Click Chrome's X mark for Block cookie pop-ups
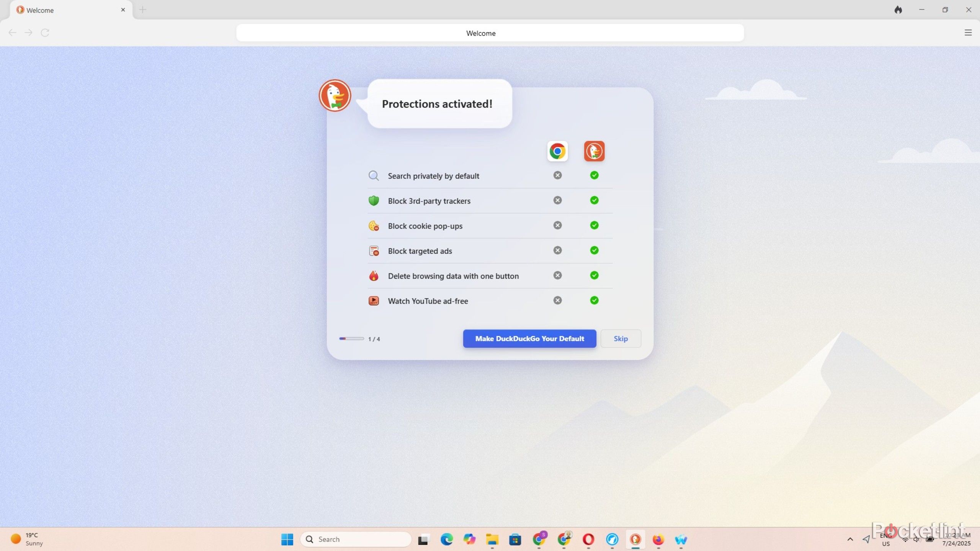 pos(557,225)
